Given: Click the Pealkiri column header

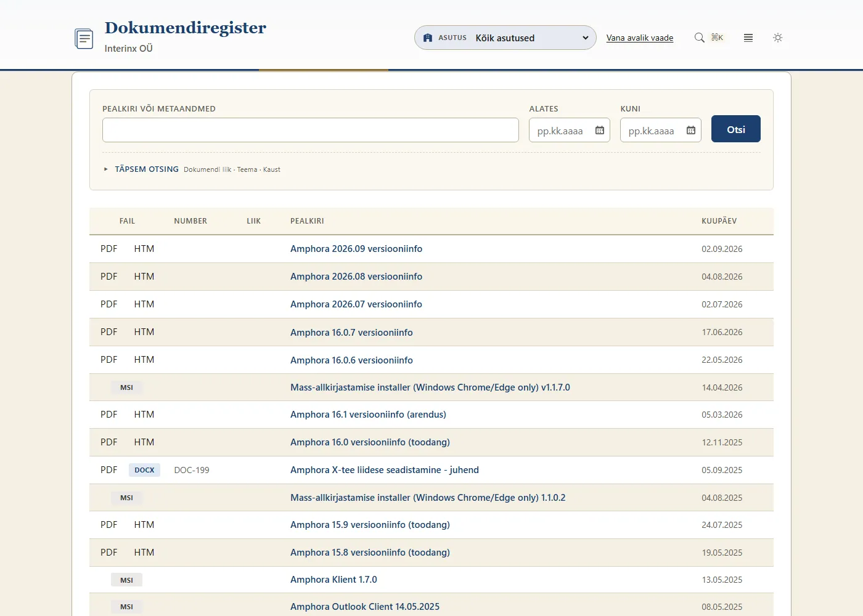Looking at the screenshot, I should (x=307, y=221).
